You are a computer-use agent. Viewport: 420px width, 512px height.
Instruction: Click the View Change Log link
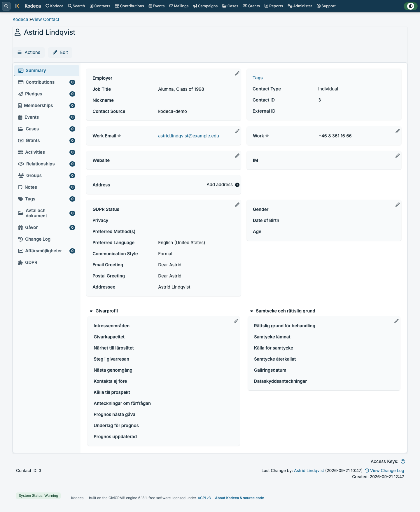pos(384,471)
